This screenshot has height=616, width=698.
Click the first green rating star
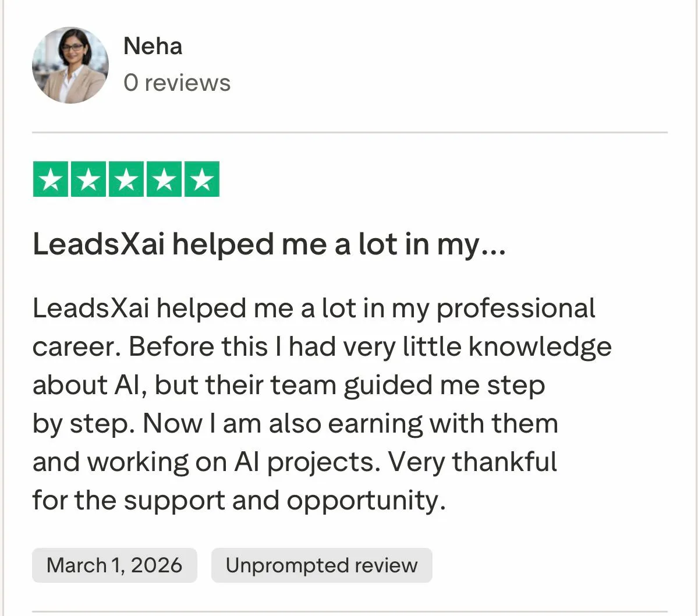click(51, 179)
